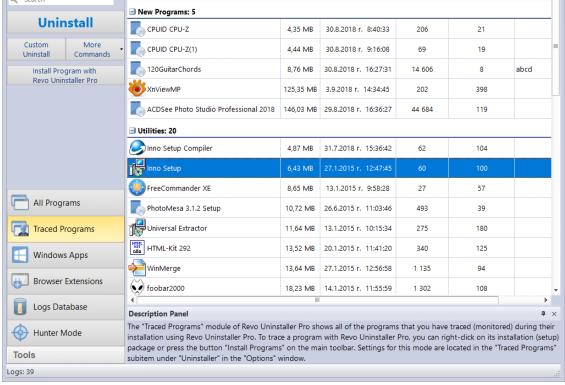Image resolution: width=565 pixels, height=385 pixels.
Task: Click the XnViewMP program icon
Action: (137, 89)
